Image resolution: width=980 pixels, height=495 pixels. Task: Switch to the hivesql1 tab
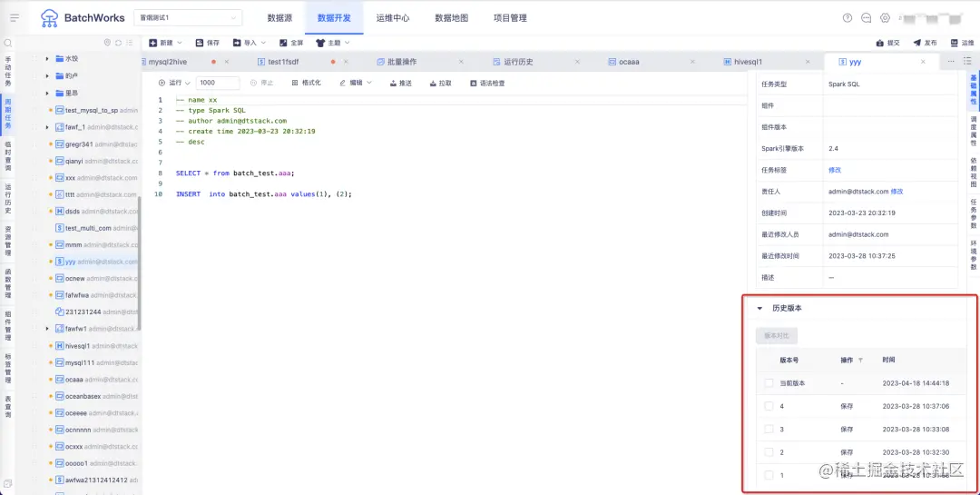click(x=748, y=62)
